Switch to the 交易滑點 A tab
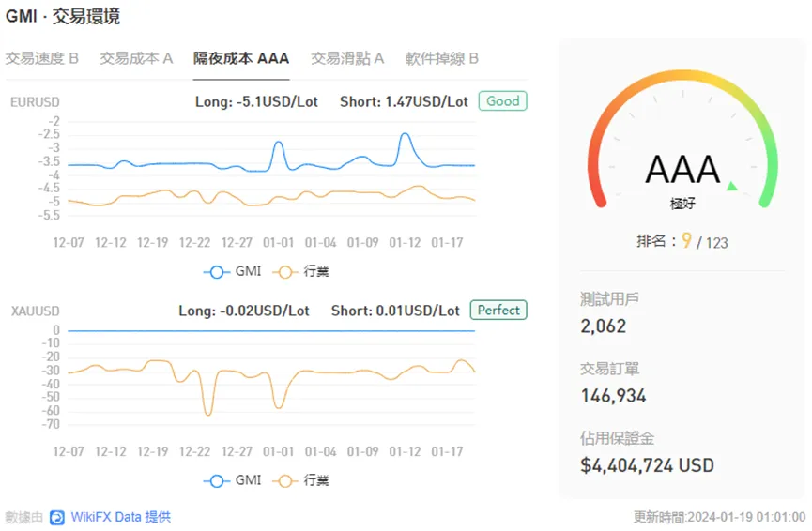The width and height of the screenshot is (812, 531). coord(347,58)
